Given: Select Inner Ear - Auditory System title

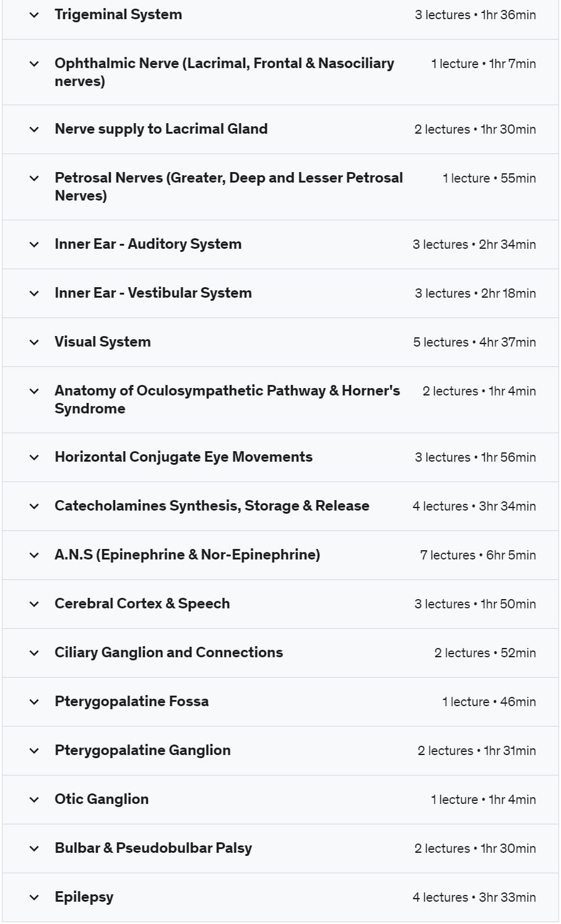Looking at the screenshot, I should pos(148,244).
